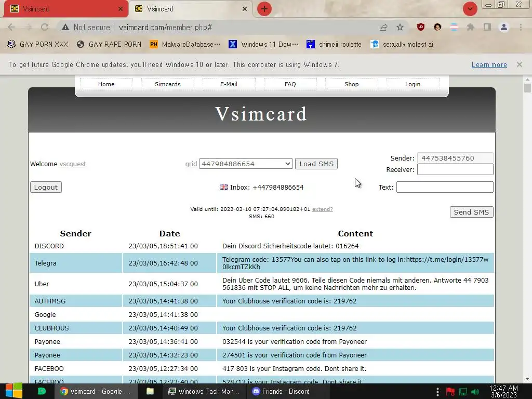
Task: Toggle the browser side panel icon
Action: (x=487, y=27)
